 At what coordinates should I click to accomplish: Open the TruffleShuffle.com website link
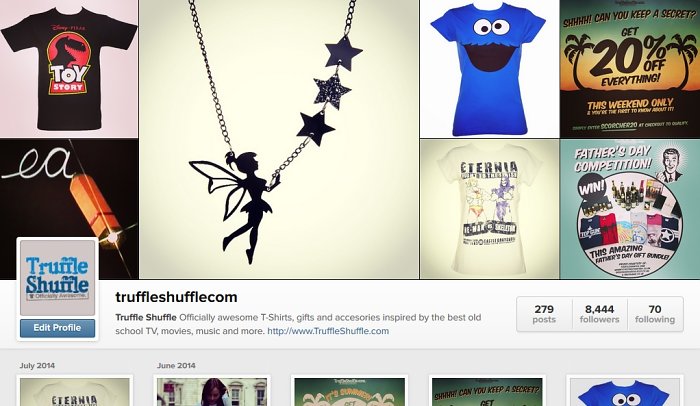328,331
